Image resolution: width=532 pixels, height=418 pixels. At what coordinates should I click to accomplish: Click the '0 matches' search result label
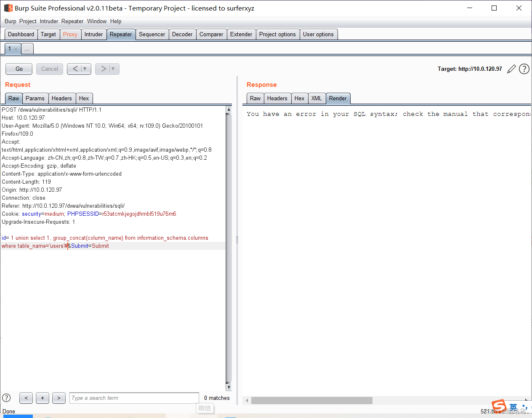coord(217,398)
